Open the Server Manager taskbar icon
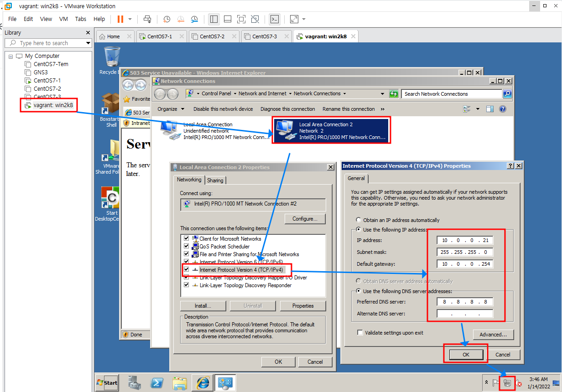The image size is (562, 392). pos(135,382)
